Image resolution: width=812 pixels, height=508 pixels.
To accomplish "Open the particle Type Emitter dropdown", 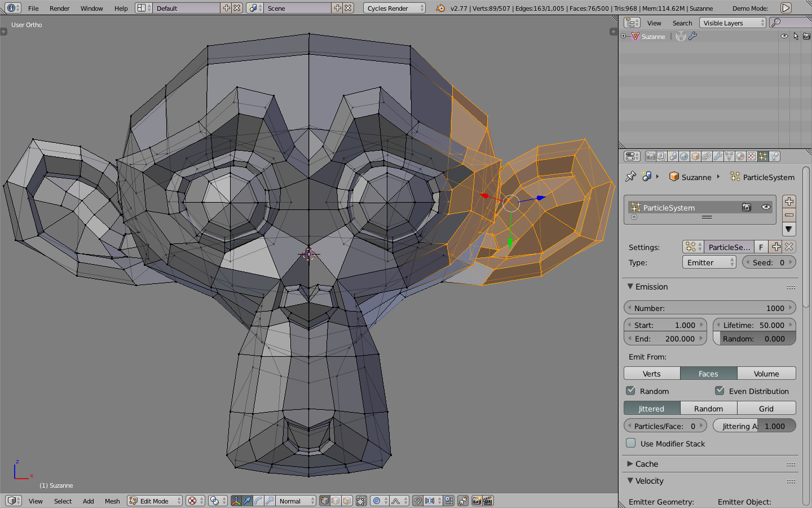I will [x=709, y=262].
